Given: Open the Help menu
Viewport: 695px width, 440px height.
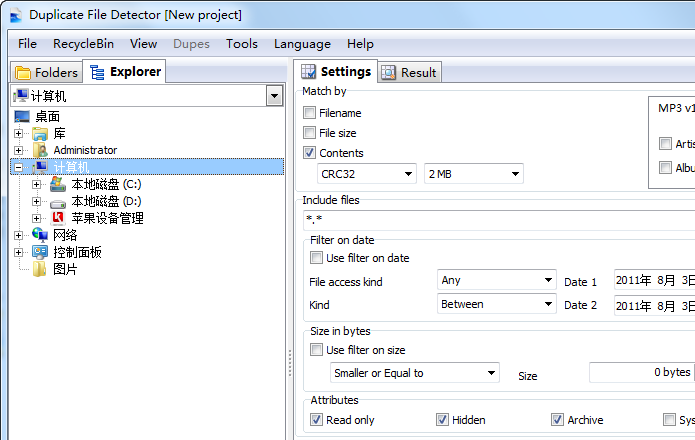Looking at the screenshot, I should 360,44.
